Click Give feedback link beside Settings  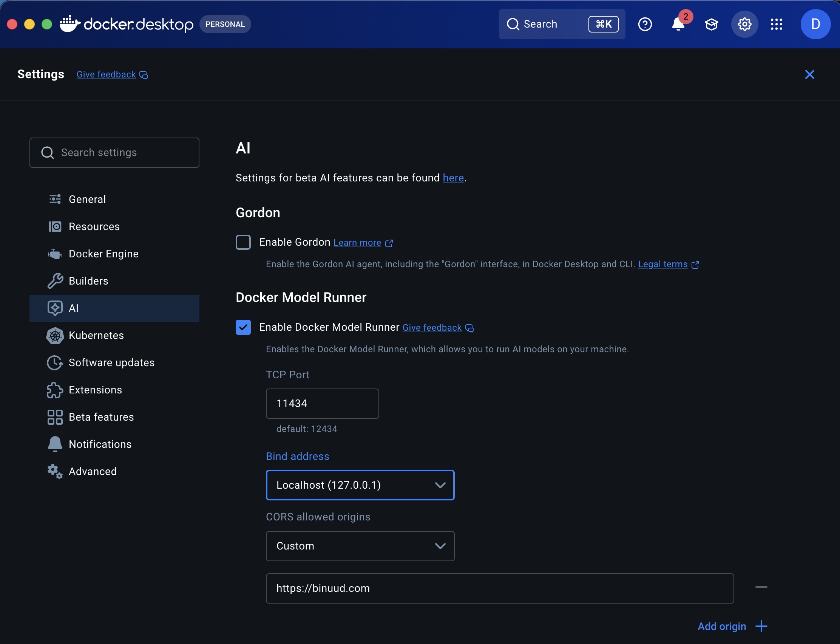106,74
